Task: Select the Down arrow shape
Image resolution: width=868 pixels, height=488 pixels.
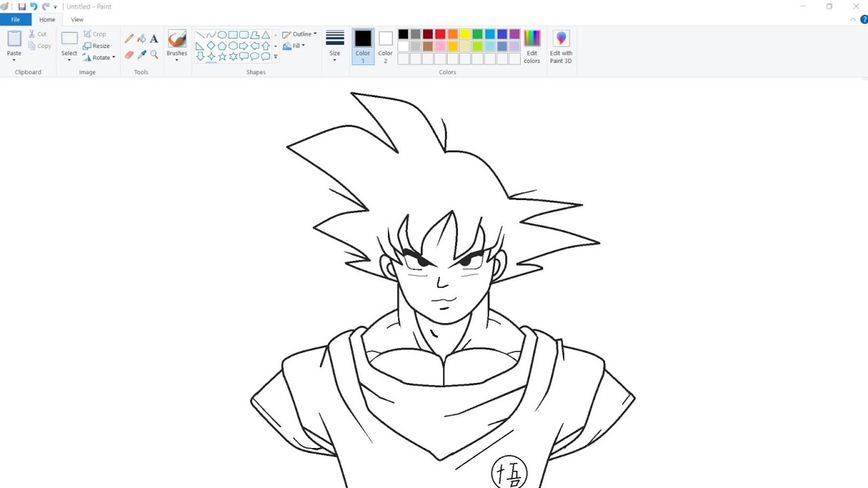Action: [x=200, y=56]
